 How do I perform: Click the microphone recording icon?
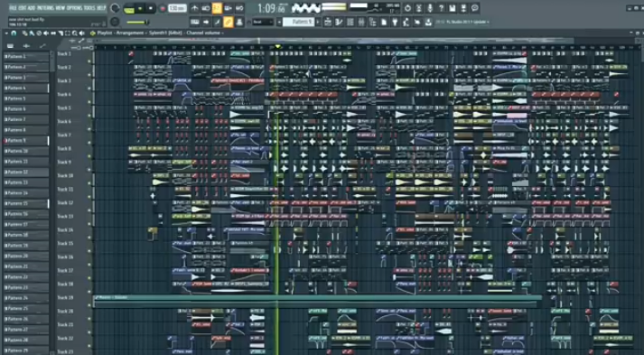click(430, 8)
